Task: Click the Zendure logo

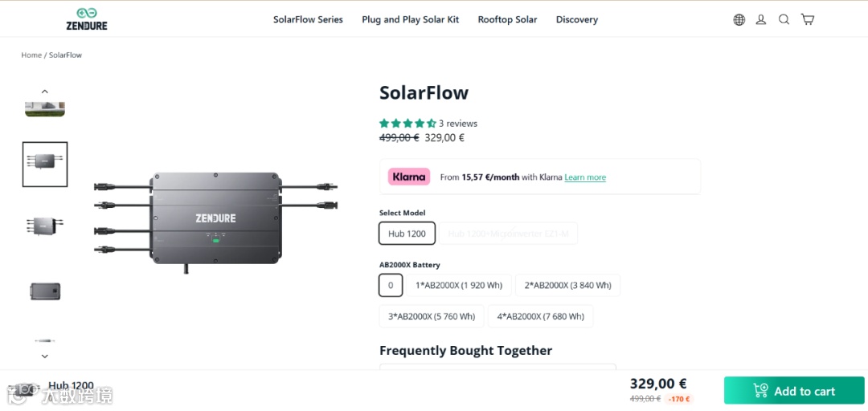Action: point(87,19)
